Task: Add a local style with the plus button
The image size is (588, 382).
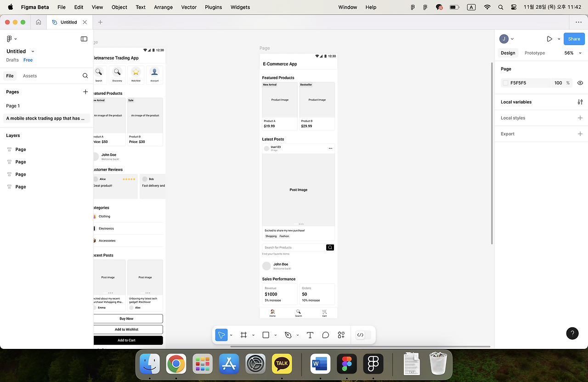Action: (x=580, y=118)
